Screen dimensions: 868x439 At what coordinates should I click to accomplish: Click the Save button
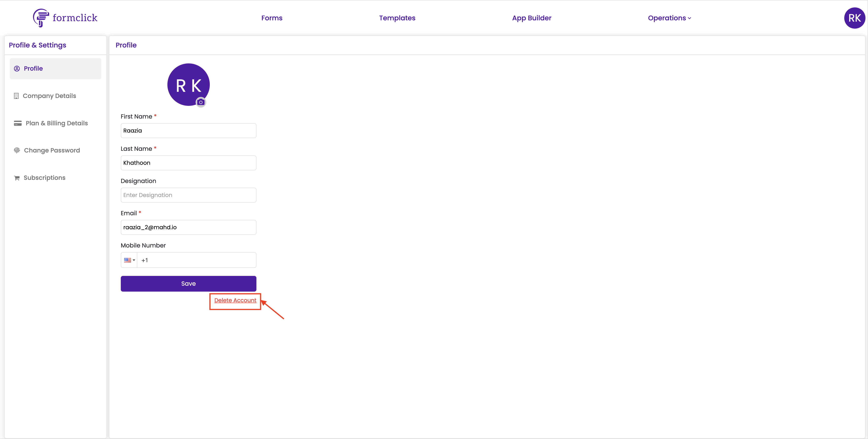(188, 284)
